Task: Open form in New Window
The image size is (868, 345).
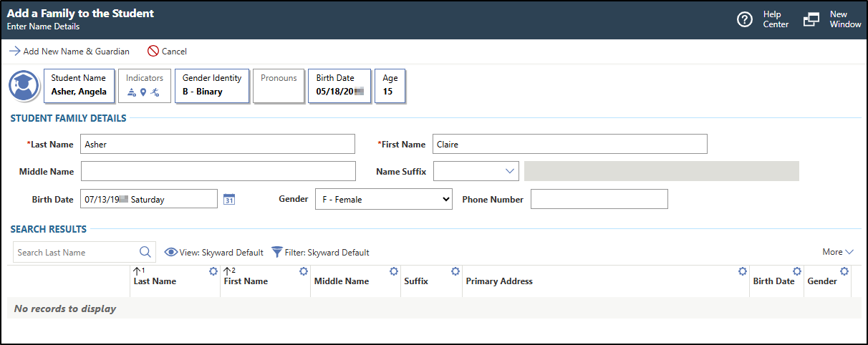Action: click(832, 19)
